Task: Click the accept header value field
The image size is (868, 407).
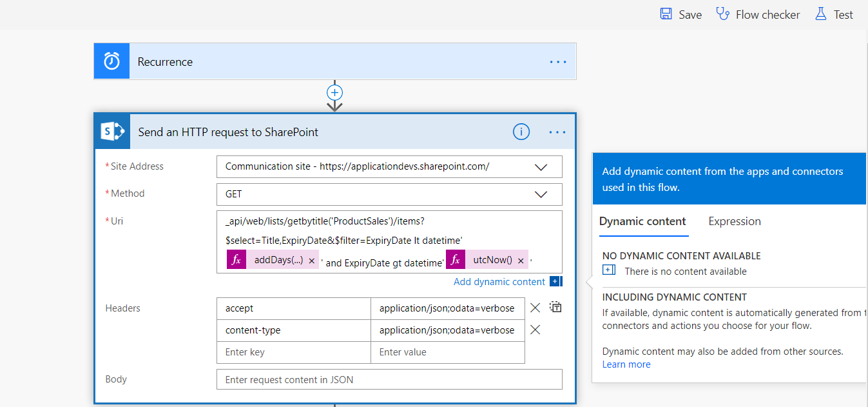Action: point(448,308)
